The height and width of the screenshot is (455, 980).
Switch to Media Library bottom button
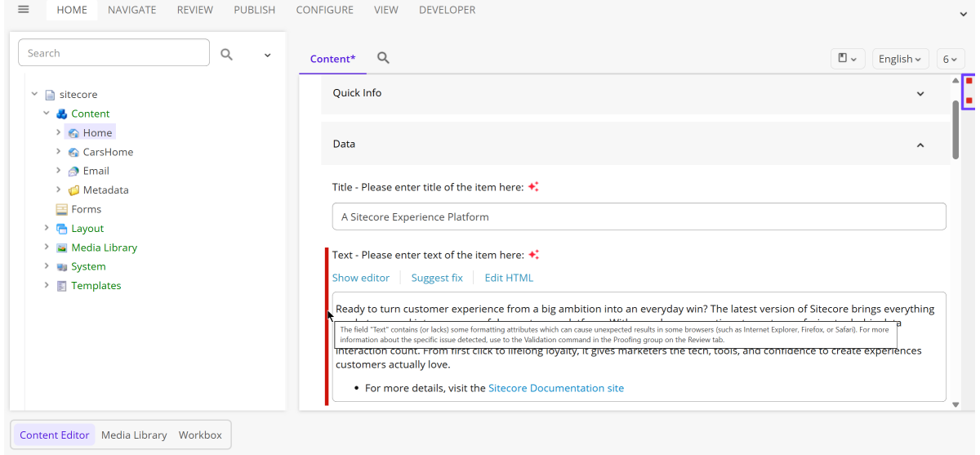(134, 435)
